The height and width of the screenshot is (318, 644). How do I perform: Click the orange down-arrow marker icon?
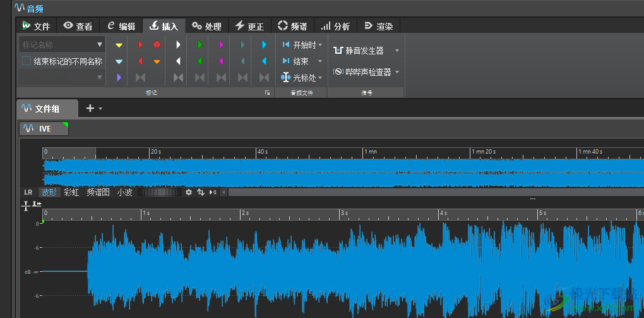(x=157, y=61)
